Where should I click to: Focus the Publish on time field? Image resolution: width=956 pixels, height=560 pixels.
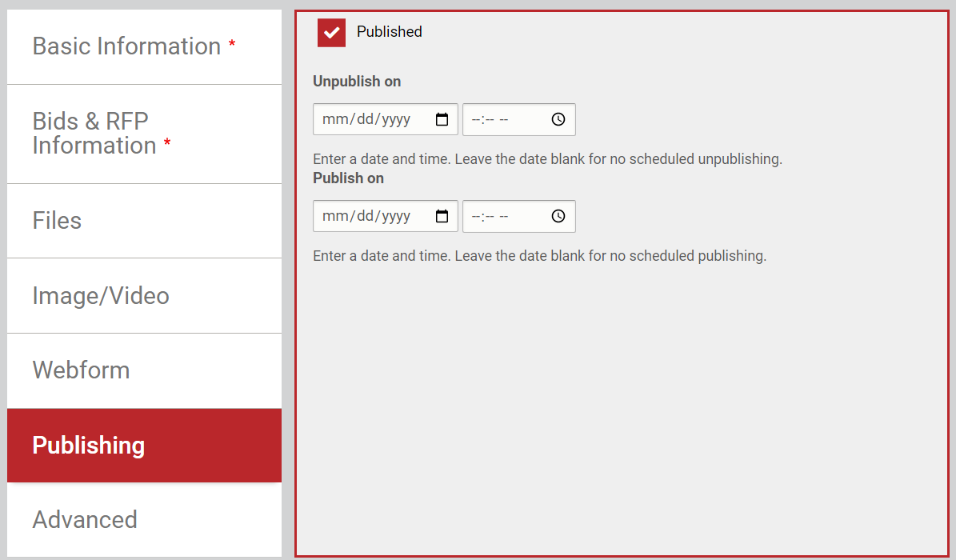click(x=519, y=216)
